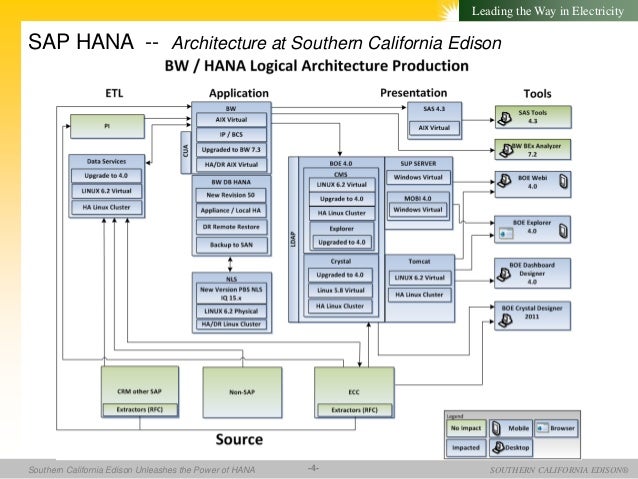Click the desktop icon in BOE Dashboard Designer box
This screenshot has width=638, height=479.
coord(505,275)
